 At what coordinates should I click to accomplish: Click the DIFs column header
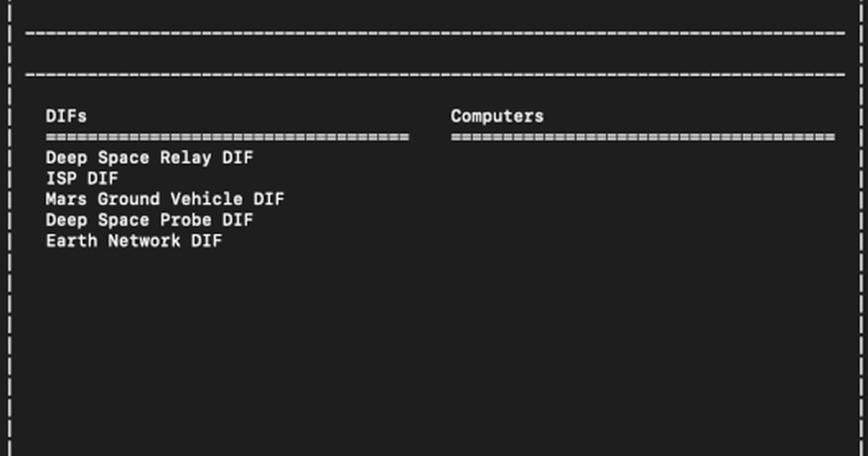tap(66, 117)
